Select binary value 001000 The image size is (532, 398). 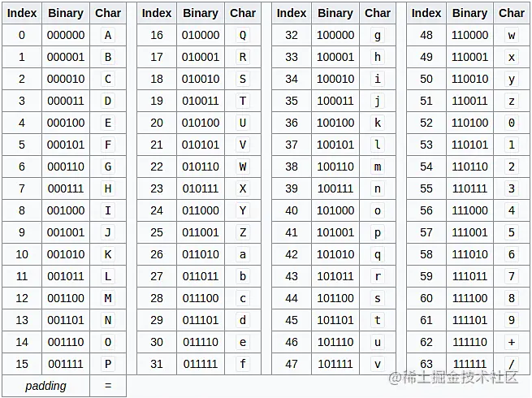tap(66, 210)
